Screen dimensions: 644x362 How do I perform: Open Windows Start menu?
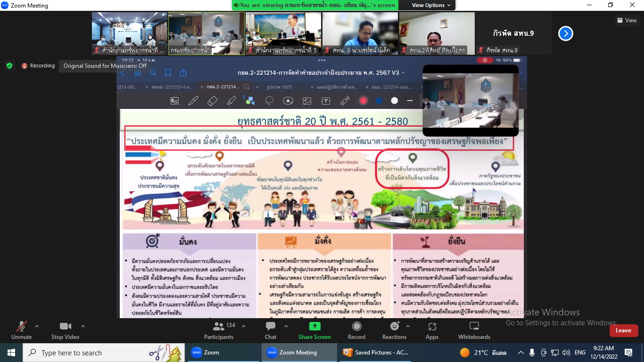click(x=11, y=353)
